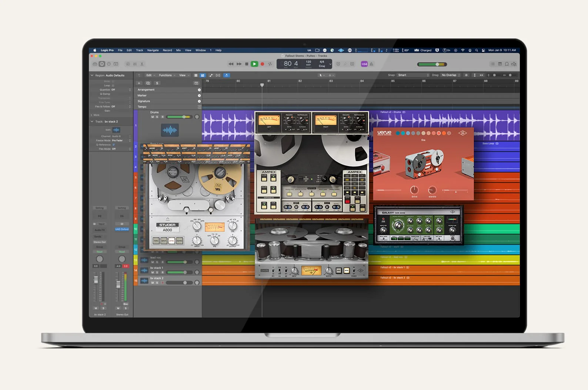Open the Mixer icon in control bar
The width and height of the screenshot is (588, 390).
point(135,64)
